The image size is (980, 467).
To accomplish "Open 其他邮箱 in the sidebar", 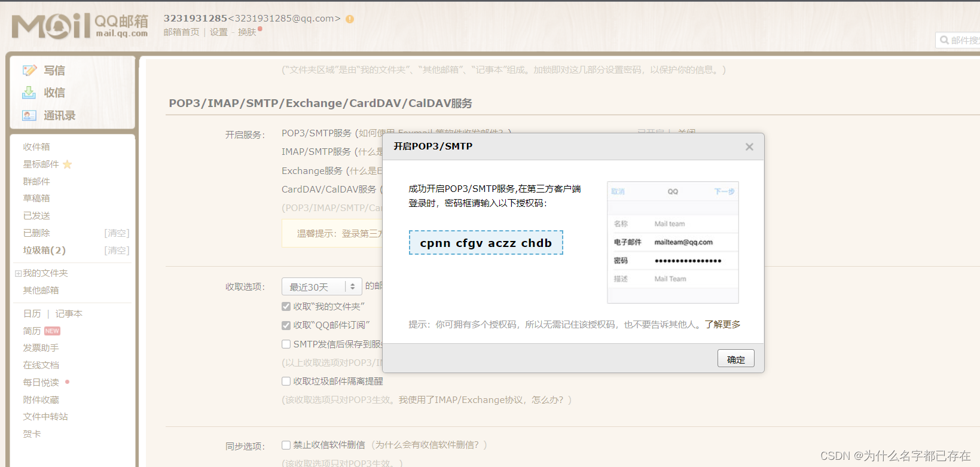I will [41, 290].
